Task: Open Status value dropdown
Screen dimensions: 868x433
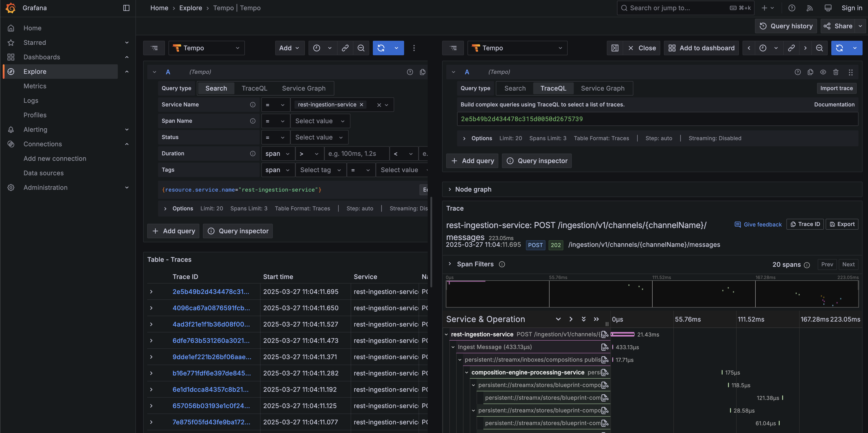Action: click(319, 137)
